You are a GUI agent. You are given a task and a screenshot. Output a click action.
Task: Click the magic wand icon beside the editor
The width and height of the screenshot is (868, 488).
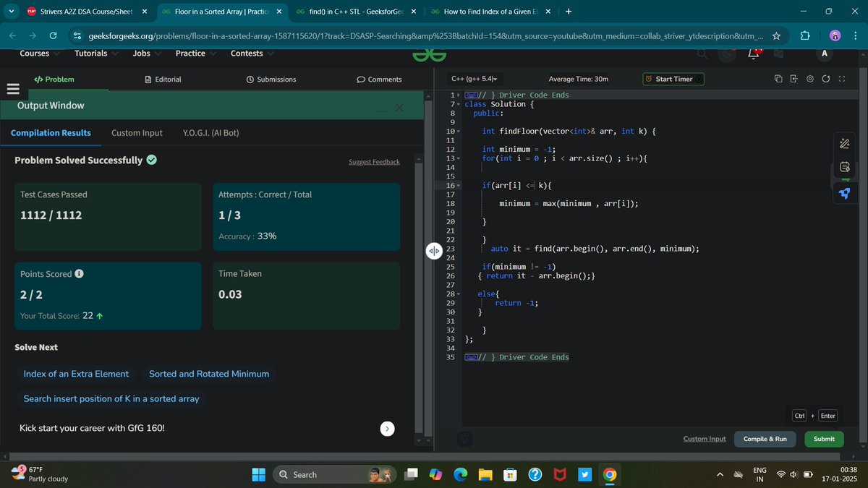coord(844,144)
